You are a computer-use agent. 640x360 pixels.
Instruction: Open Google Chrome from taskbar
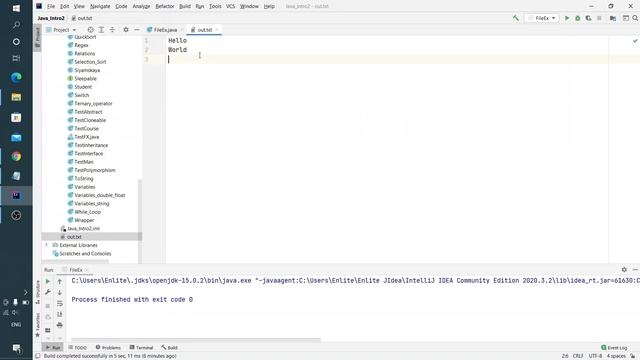(x=16, y=156)
